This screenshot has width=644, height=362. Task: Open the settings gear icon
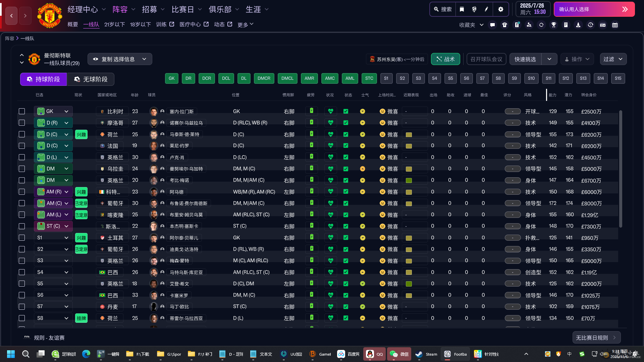tap(501, 9)
